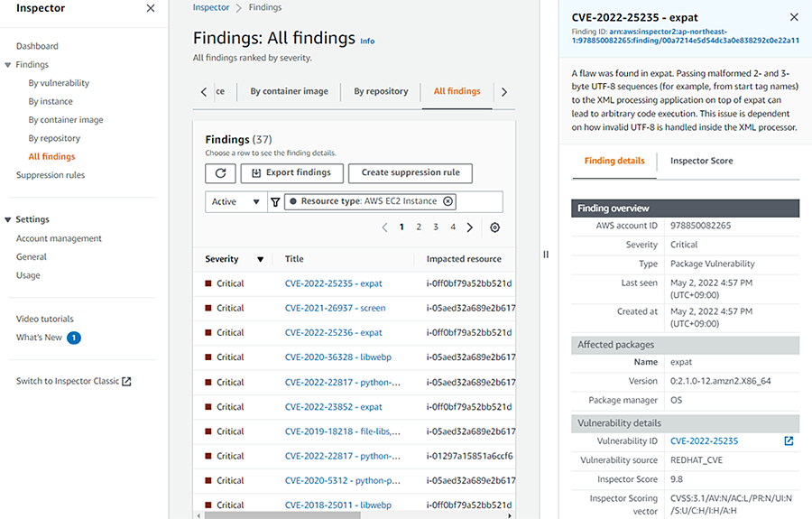Open the Active status dropdown
The height and width of the screenshot is (519, 812).
tap(236, 201)
